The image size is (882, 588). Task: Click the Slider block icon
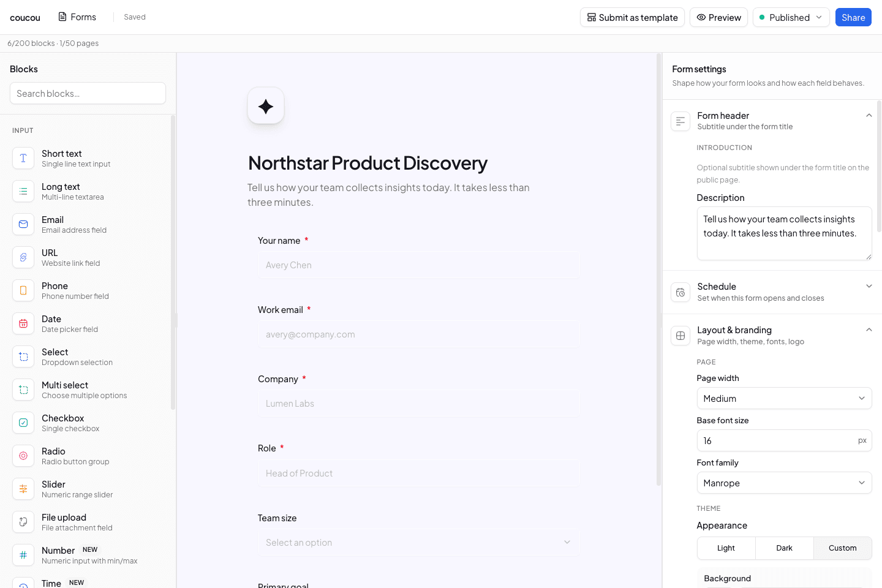23,489
